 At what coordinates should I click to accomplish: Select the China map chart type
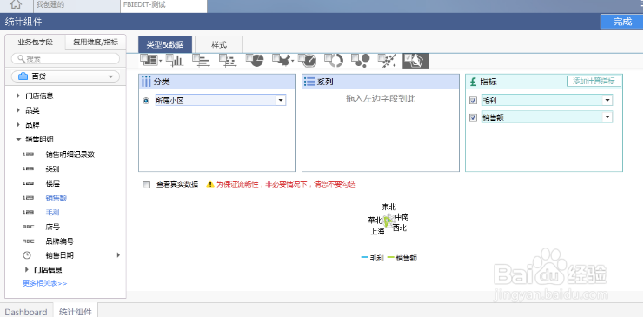281,61
